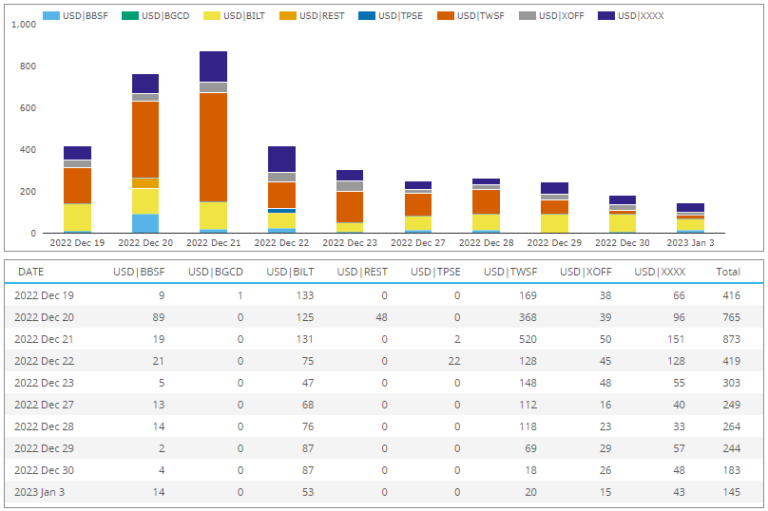Click the USD|XXXX dark purple legend swatch
The width and height of the screenshot is (768, 511).
pos(604,16)
